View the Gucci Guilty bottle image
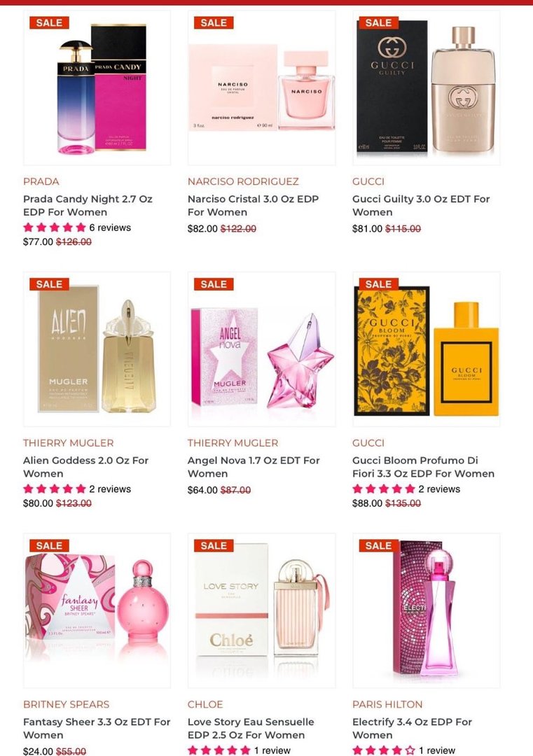Screen dimensions: 533x756 click(427, 87)
